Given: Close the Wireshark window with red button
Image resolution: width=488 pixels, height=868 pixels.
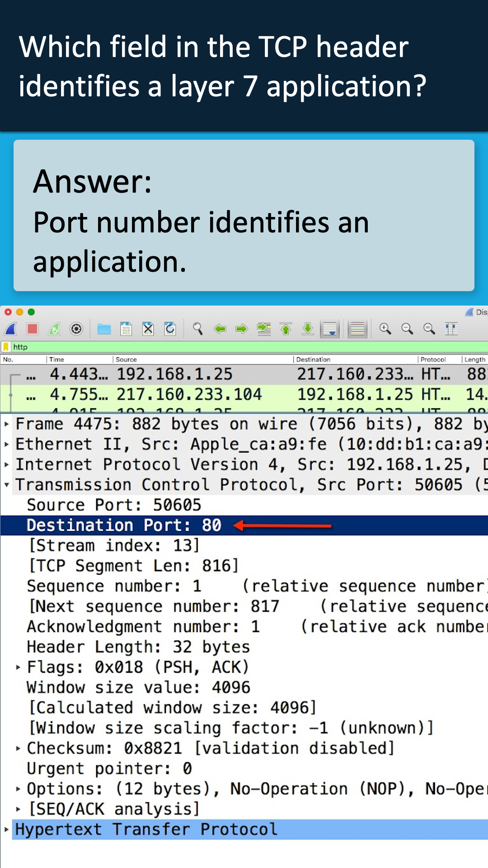Looking at the screenshot, I should tap(8, 312).
